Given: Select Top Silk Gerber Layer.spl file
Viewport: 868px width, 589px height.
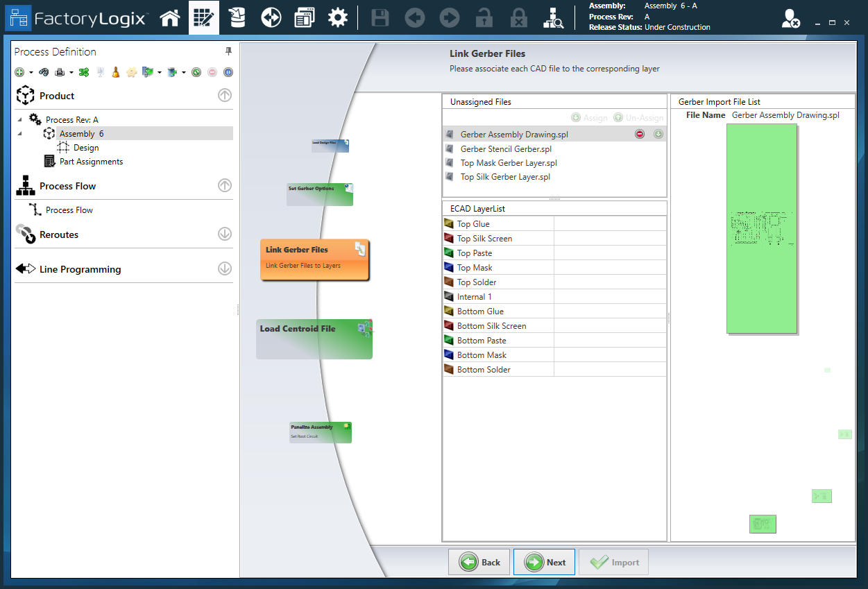Looking at the screenshot, I should pos(505,177).
